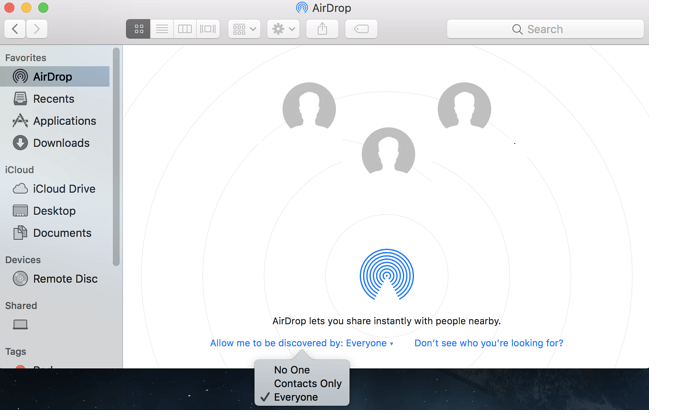
Task: Select the center nearby person avatar
Action: click(x=388, y=151)
